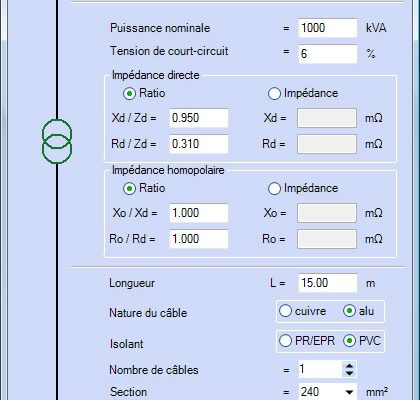The image size is (420, 400).
Task: Click the Rd / Zd ratio field
Action: (199, 144)
